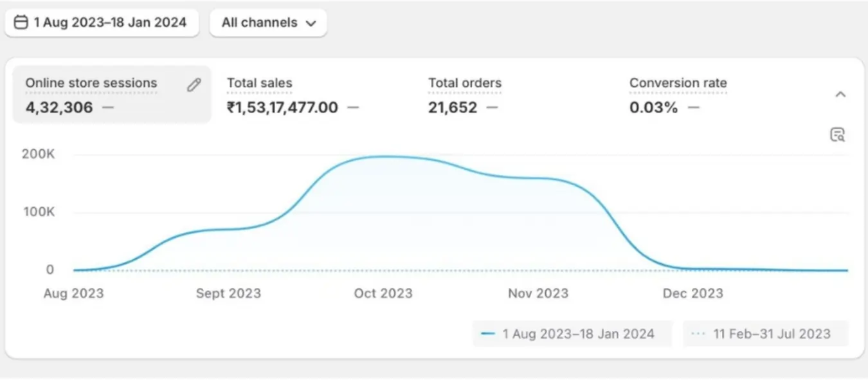Select the Conversion rate metric

pyautogui.click(x=678, y=83)
